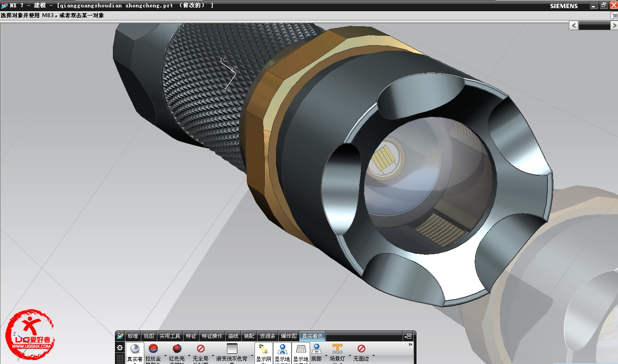Choose the 红色亮泽塑料 red plastic material icon
Viewport: 618px width, 364px height.
point(177,349)
